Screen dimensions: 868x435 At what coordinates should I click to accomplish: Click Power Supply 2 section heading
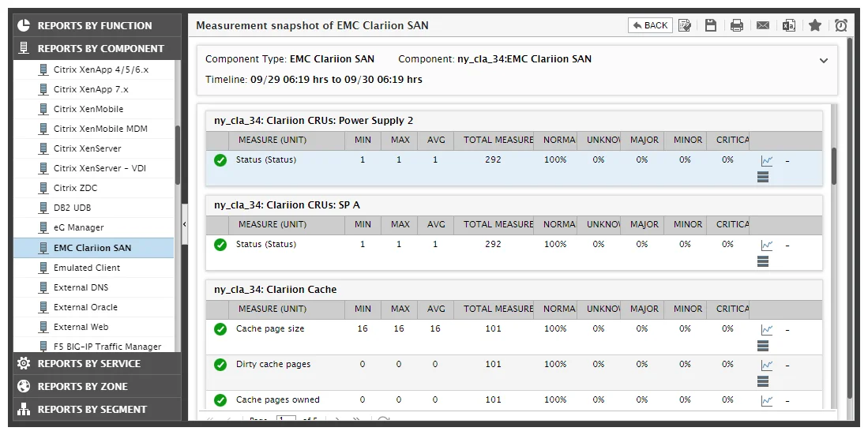pyautogui.click(x=314, y=121)
